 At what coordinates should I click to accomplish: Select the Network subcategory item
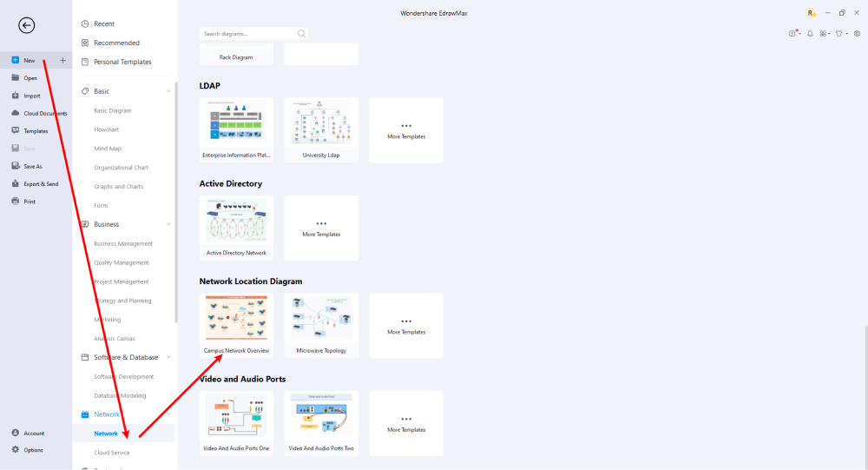[106, 434]
